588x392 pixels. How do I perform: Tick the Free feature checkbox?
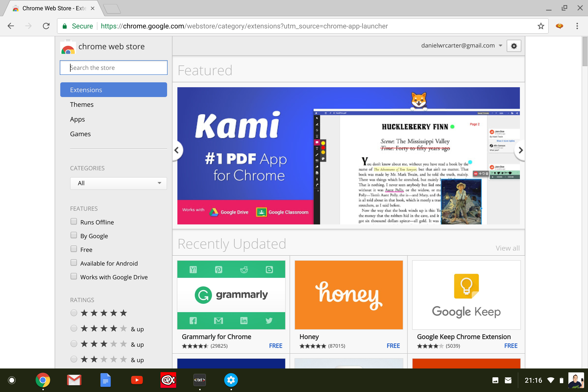[73, 249]
